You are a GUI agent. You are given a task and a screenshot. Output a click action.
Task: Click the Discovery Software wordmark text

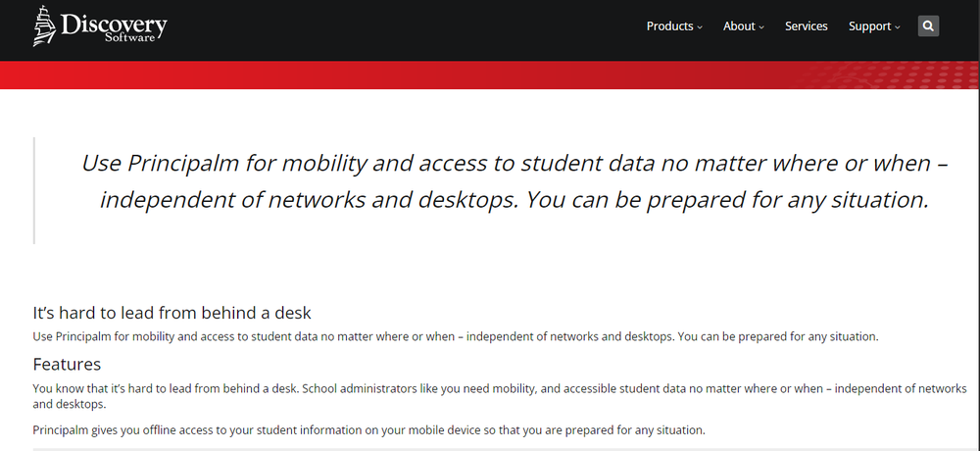click(114, 27)
